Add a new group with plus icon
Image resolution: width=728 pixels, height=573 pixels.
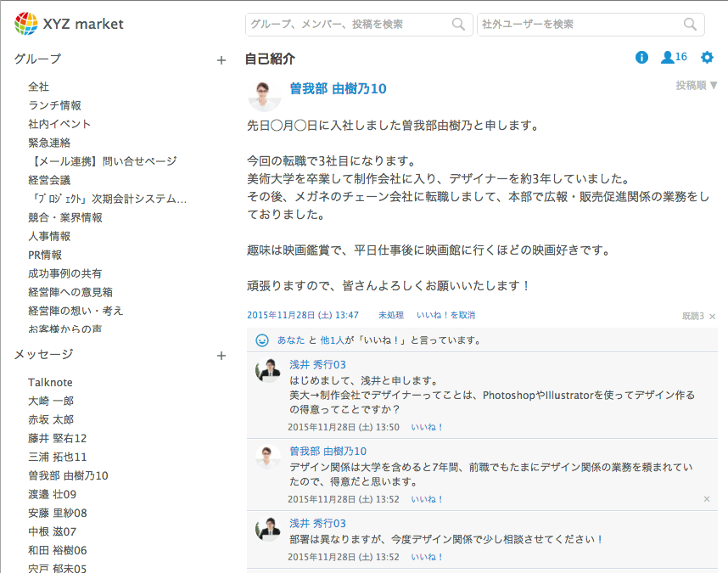point(221,60)
